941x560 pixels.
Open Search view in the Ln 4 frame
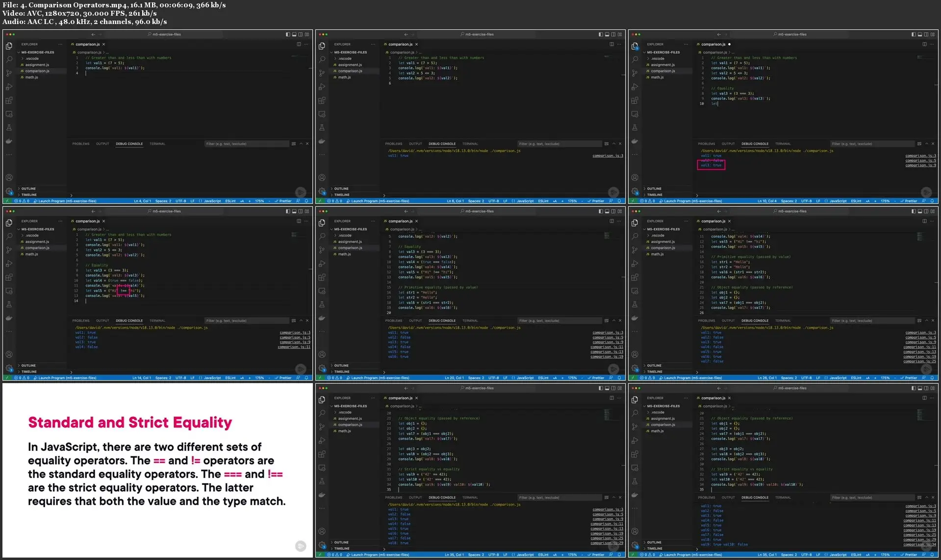9,59
